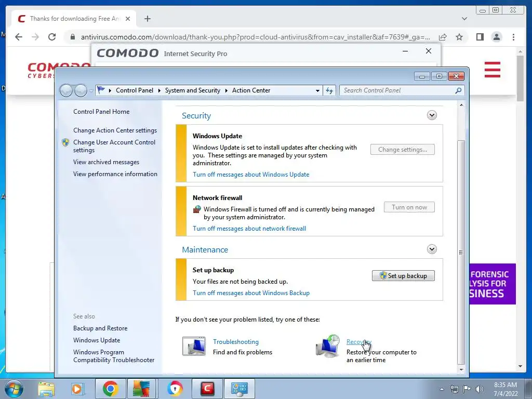Go back in Control Panel navigation
This screenshot has width=532, height=399.
(66, 90)
